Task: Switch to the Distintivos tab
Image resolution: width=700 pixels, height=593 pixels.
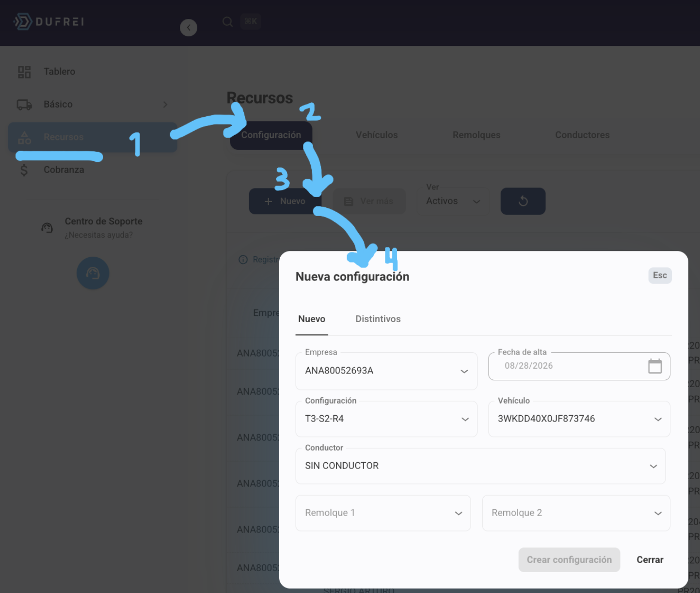Action: pos(378,319)
